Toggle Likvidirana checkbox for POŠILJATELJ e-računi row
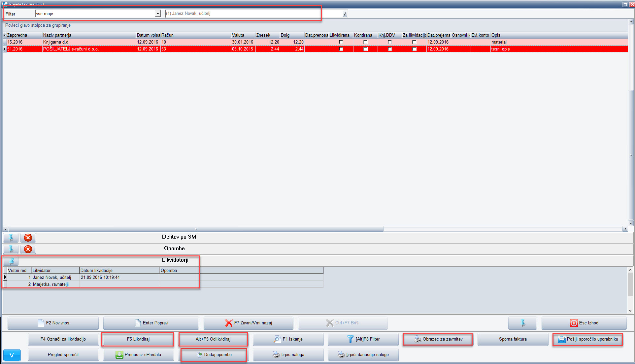 [x=341, y=49]
